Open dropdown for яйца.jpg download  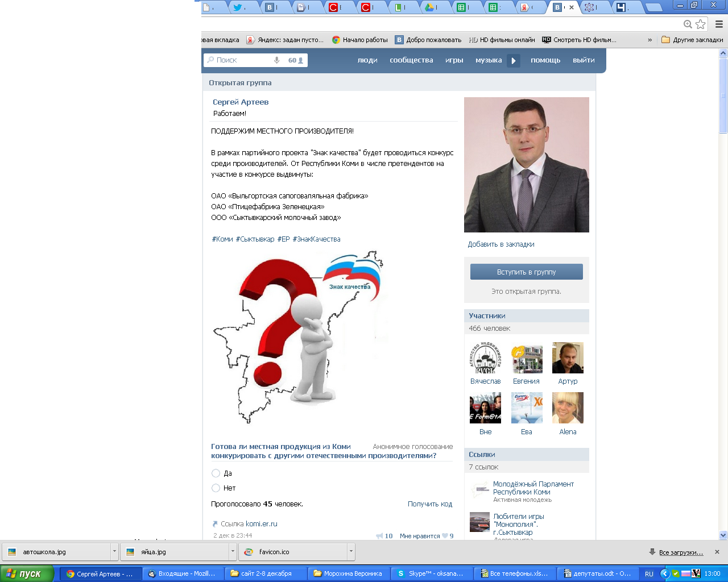[233, 552]
